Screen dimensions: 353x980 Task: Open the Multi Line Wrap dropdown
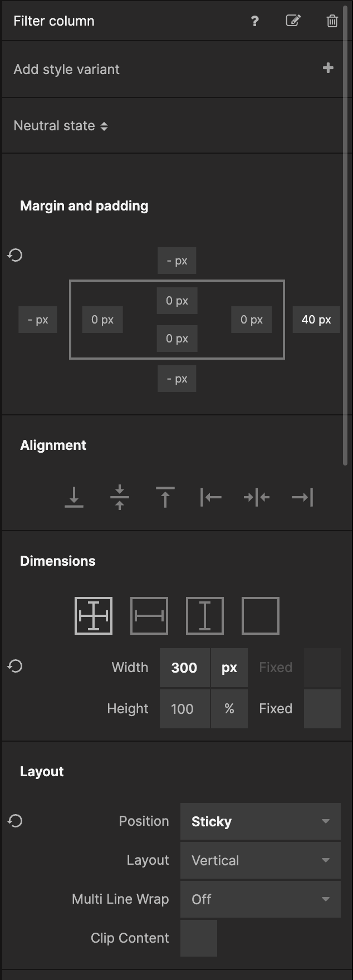(x=261, y=899)
